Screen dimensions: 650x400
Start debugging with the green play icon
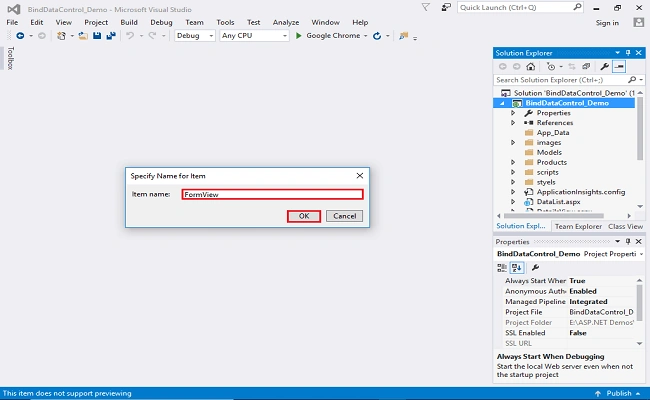click(x=298, y=36)
